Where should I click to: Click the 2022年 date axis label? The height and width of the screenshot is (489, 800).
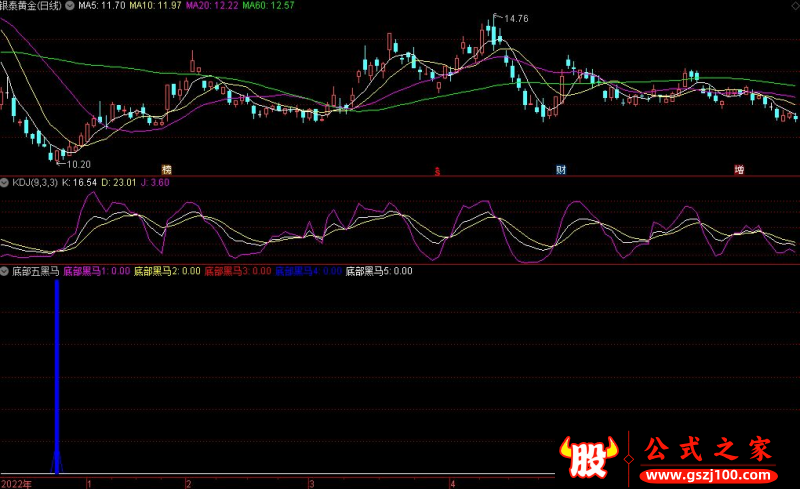[17, 482]
